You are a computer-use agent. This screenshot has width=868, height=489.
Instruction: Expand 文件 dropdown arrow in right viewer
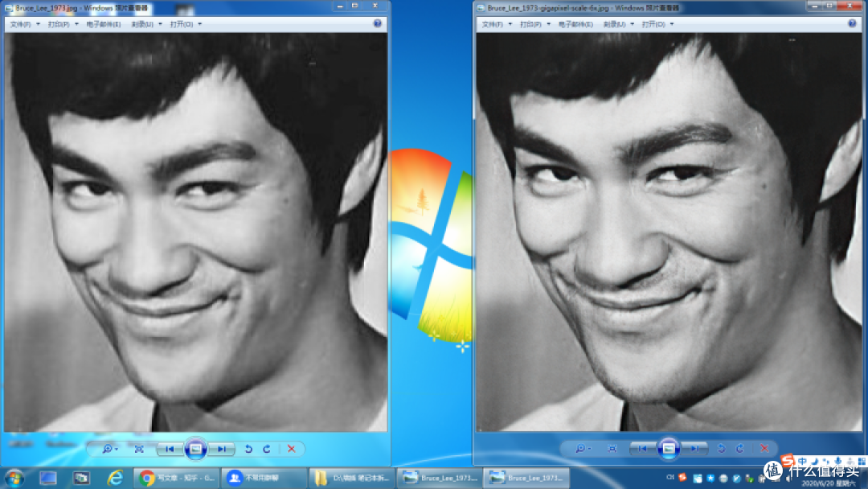coord(510,24)
